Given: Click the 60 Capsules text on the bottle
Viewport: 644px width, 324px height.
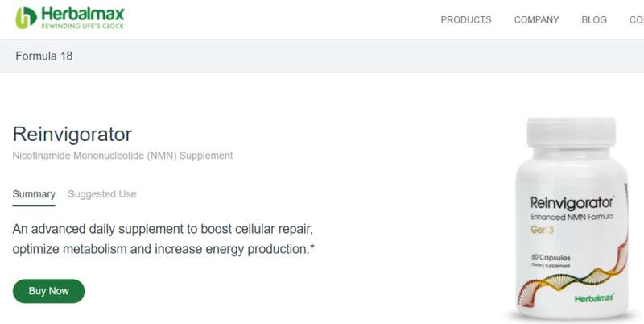Looking at the screenshot, I should pos(551,257).
